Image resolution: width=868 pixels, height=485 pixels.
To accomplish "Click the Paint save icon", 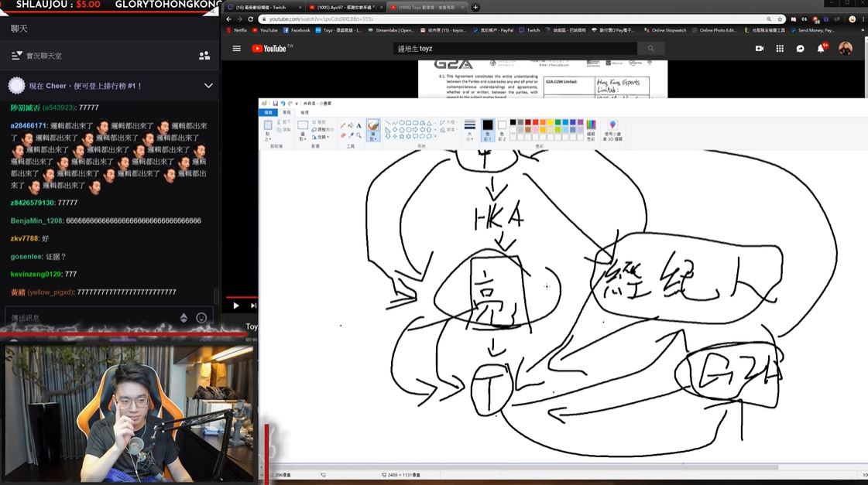I will [x=275, y=103].
